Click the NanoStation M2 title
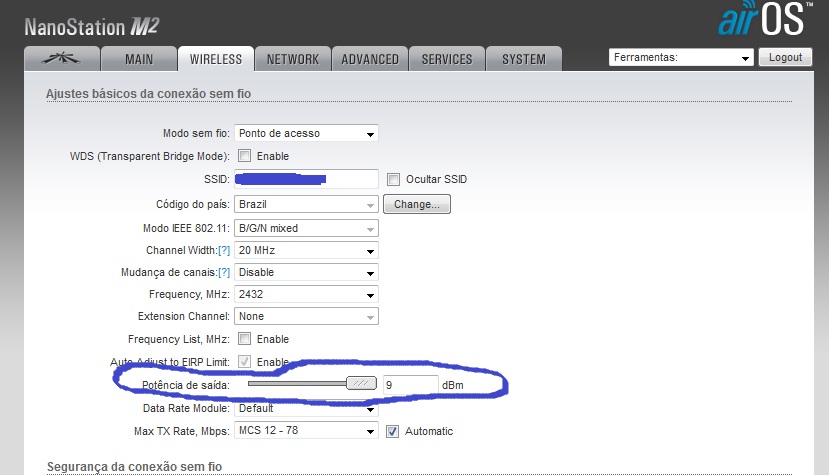This screenshot has width=829, height=475. pos(91,27)
